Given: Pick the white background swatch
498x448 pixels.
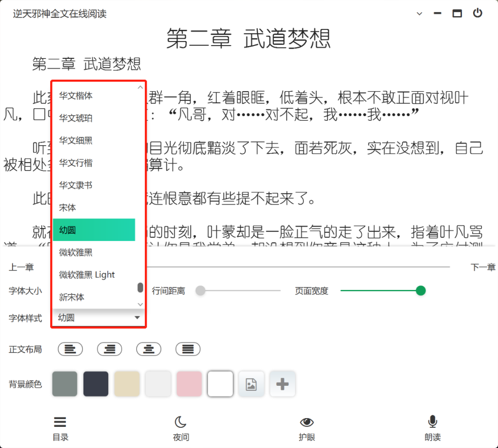Looking at the screenshot, I should click(x=220, y=384).
